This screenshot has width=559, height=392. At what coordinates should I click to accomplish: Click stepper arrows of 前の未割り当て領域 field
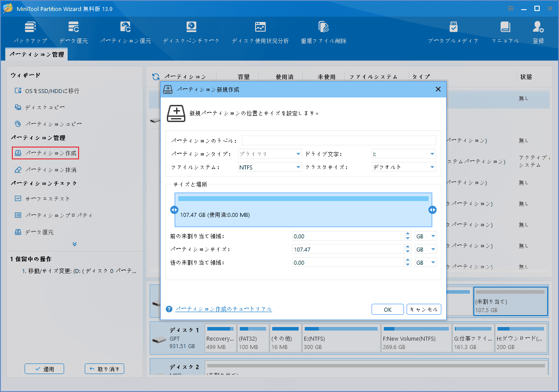(x=408, y=236)
